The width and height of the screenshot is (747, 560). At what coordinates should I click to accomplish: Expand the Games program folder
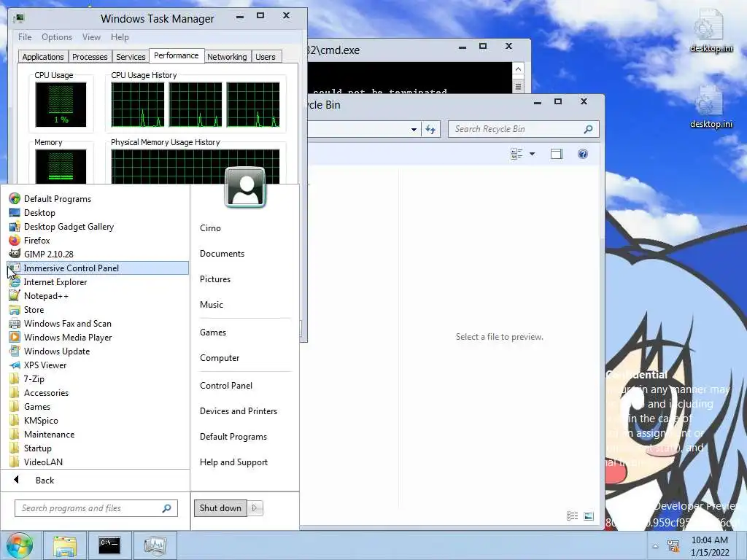coord(37,407)
